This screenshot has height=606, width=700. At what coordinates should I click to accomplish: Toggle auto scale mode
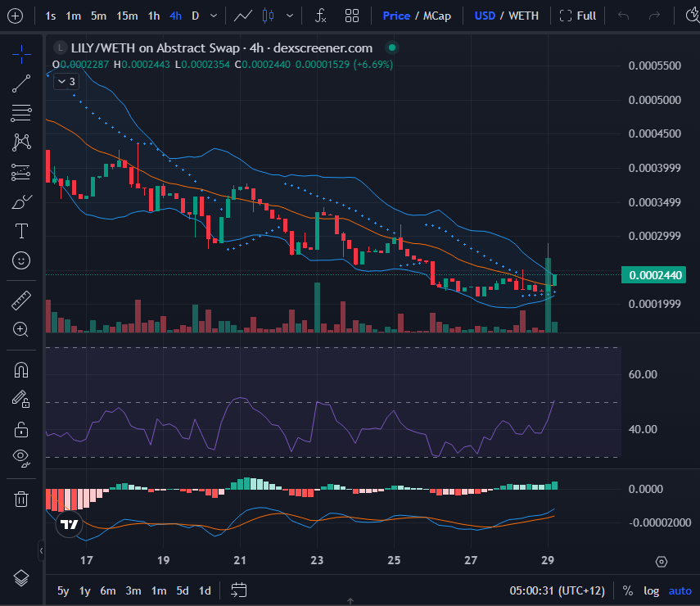click(x=680, y=590)
